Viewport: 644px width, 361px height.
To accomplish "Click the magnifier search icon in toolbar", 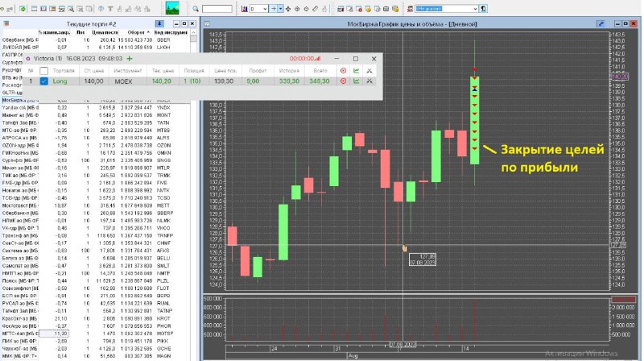I will point(195,9).
